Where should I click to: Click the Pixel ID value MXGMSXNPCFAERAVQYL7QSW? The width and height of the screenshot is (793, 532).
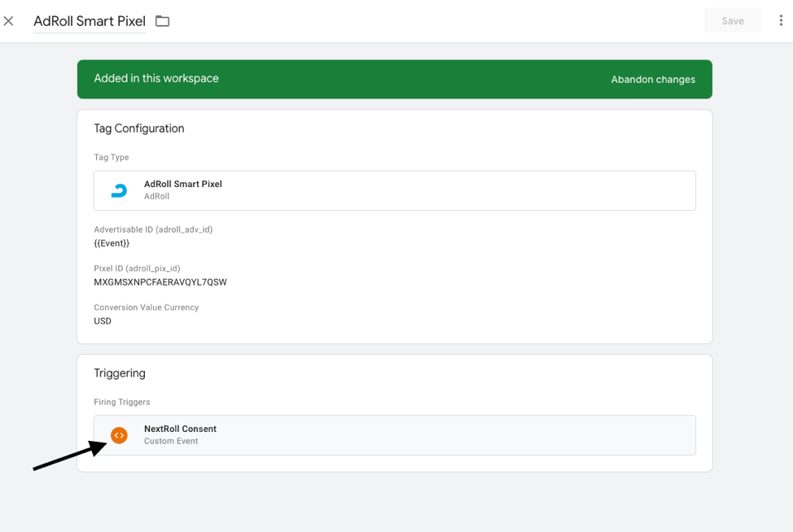coord(160,282)
